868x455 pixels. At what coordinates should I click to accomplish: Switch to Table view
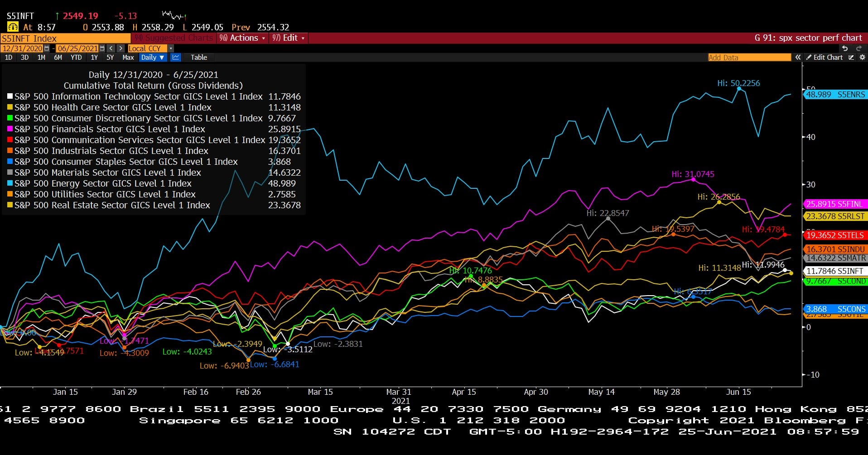tap(199, 57)
